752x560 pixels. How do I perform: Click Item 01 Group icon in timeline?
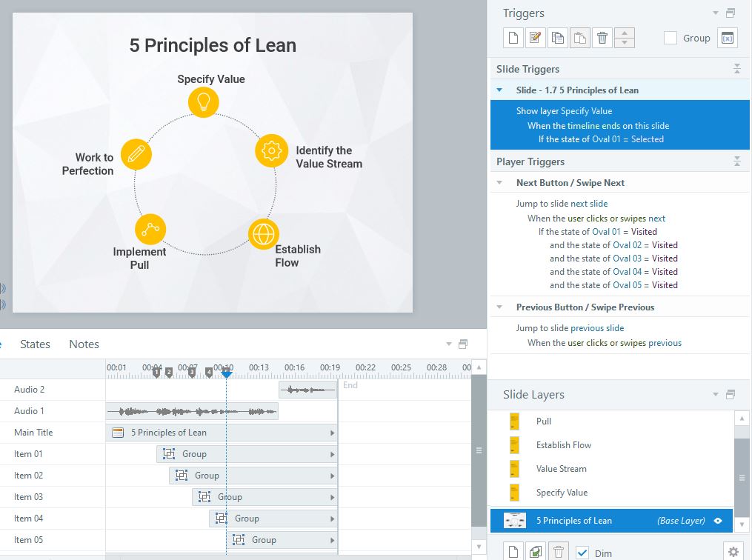(169, 453)
